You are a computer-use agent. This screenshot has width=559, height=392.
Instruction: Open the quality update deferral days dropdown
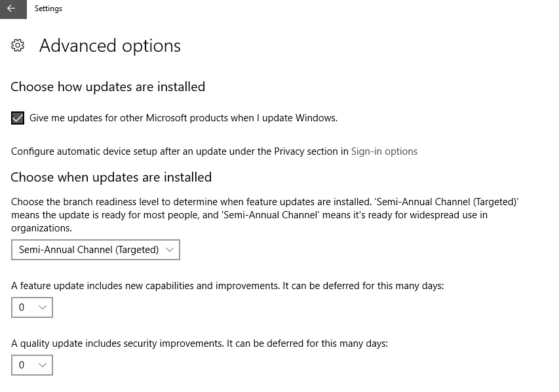31,365
